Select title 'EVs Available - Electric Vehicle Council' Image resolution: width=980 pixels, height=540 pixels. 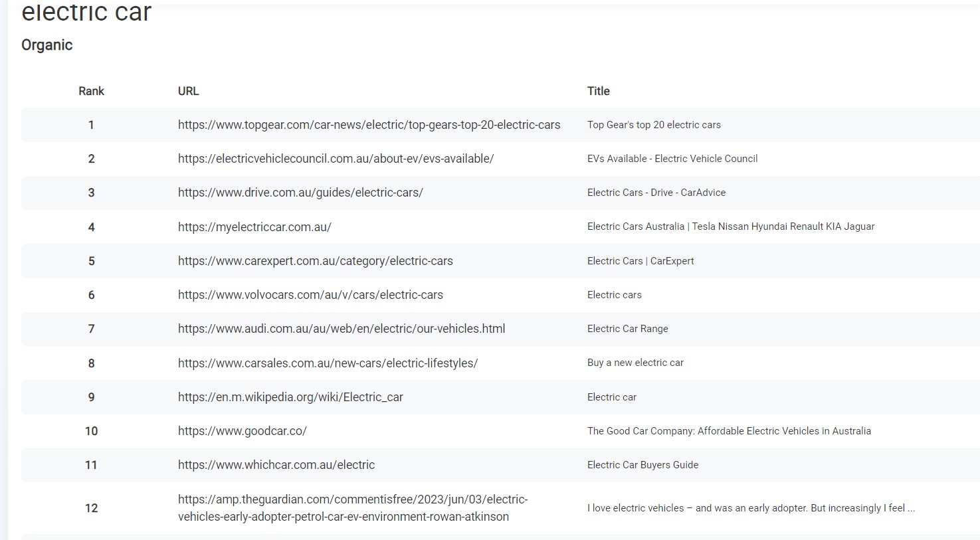point(672,159)
